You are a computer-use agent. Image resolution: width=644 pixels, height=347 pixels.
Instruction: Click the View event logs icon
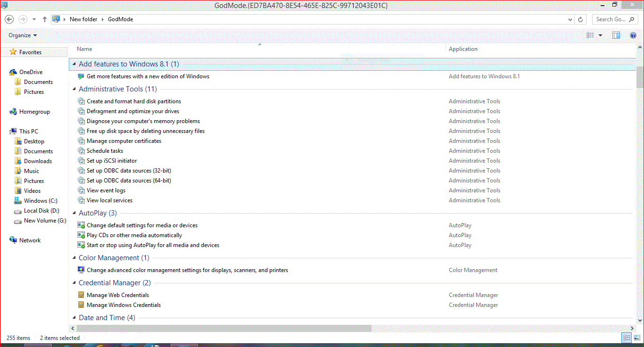pos(81,190)
